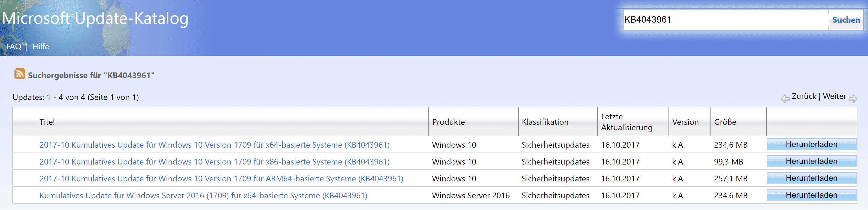The width and height of the screenshot is (868, 210).
Task: Click the 'Updates: 1 - 4 von 4' text
Action: coord(75,97)
